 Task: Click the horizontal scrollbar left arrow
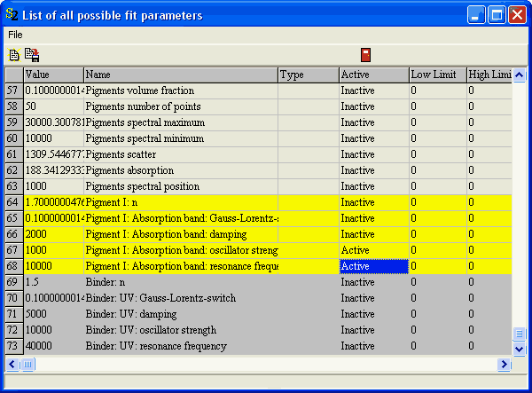tap(12, 364)
